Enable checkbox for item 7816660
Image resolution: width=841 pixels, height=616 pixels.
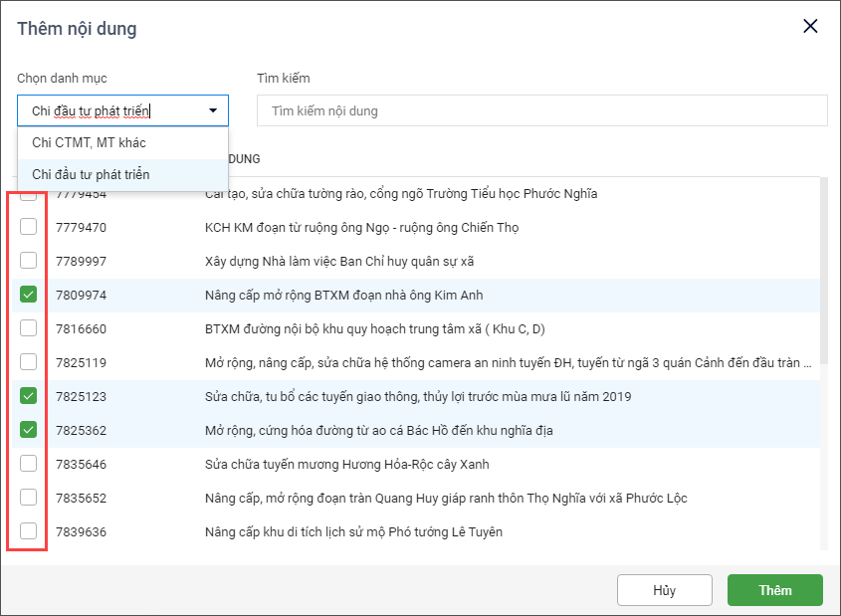pos(29,328)
